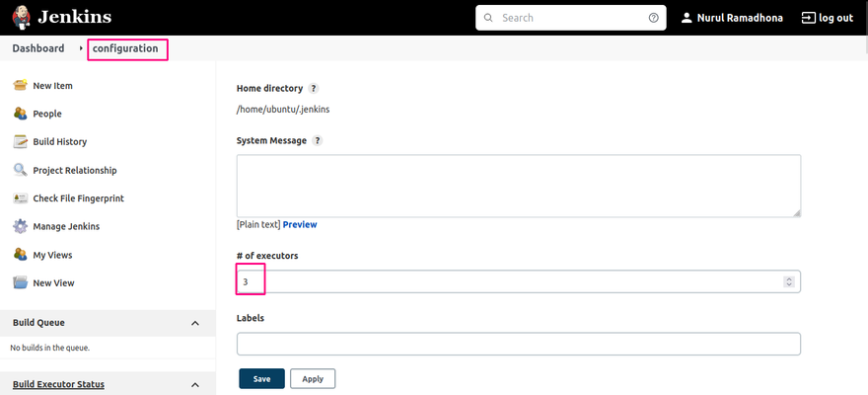Click the search help question icon
Viewport: 868px width, 395px height.
(x=654, y=18)
